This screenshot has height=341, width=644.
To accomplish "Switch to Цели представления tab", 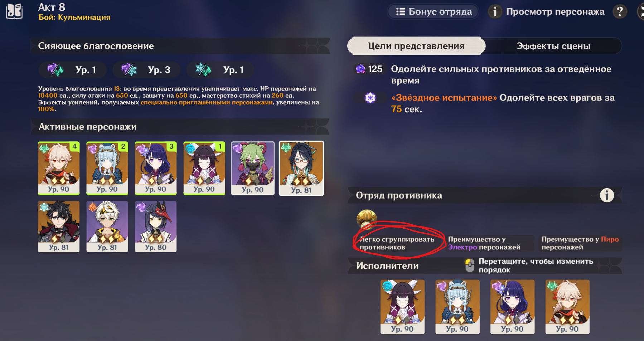I will 416,46.
